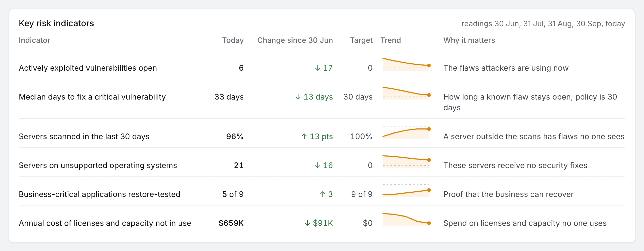Open sparkline for unused license cost
The image size is (644, 251).
click(406, 220)
